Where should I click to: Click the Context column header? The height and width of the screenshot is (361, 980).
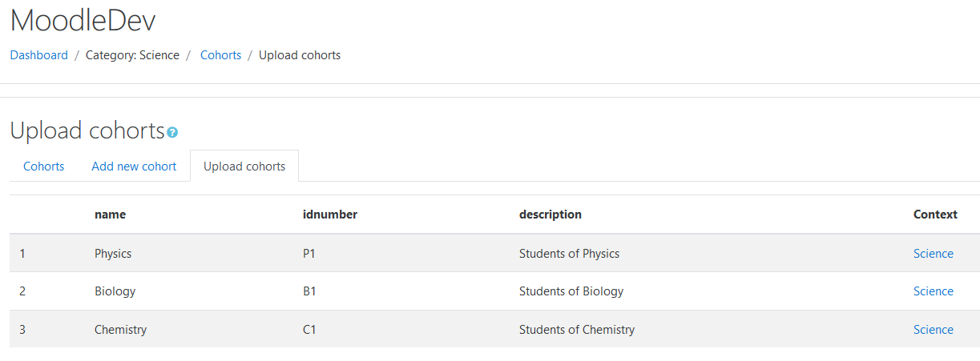pyautogui.click(x=935, y=215)
